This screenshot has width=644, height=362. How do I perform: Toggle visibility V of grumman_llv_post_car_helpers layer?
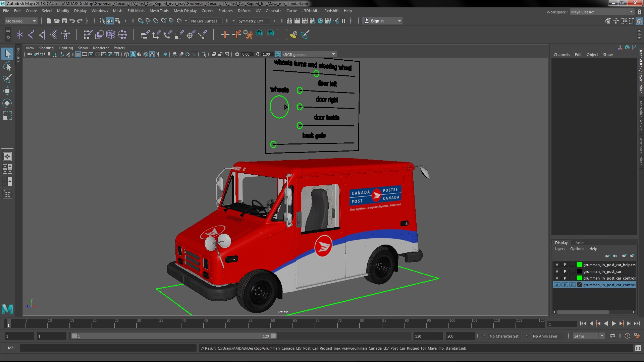click(x=557, y=265)
